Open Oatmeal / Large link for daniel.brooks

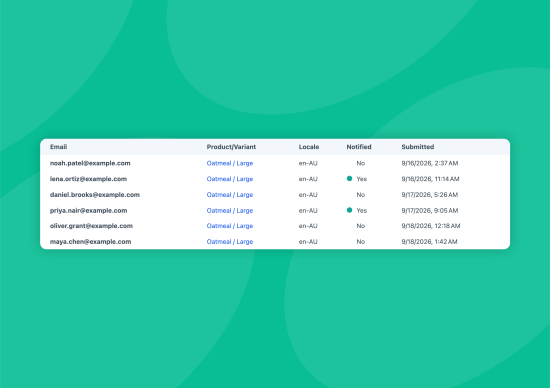[230, 195]
